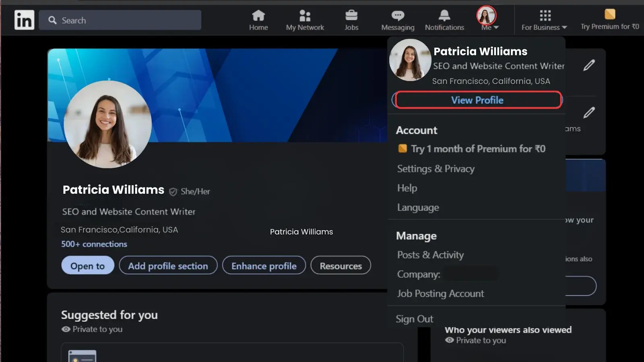
Task: Go to the Jobs briefcase icon
Action: tap(351, 16)
